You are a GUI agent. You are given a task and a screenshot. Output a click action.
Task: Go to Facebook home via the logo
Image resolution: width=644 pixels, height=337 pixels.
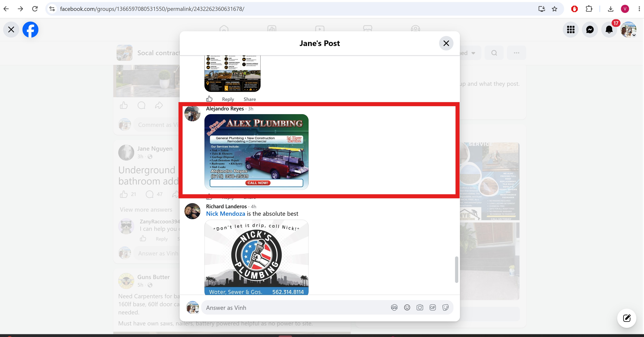coord(31,30)
